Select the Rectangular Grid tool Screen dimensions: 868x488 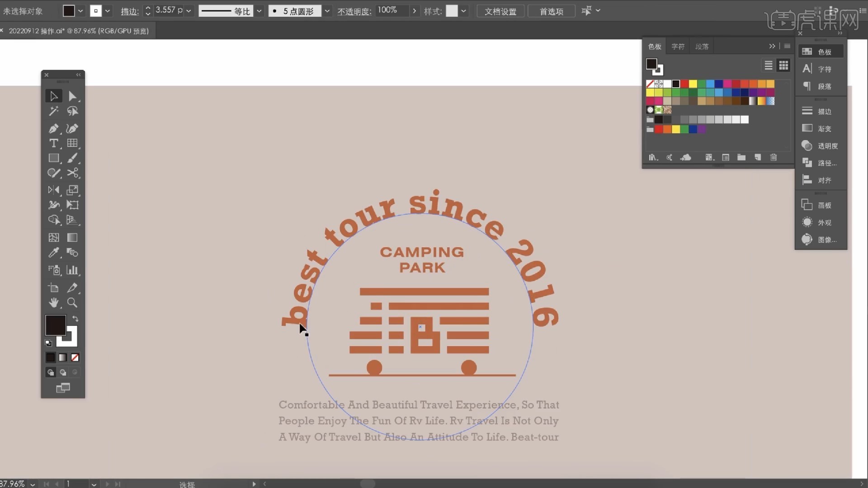pyautogui.click(x=72, y=143)
